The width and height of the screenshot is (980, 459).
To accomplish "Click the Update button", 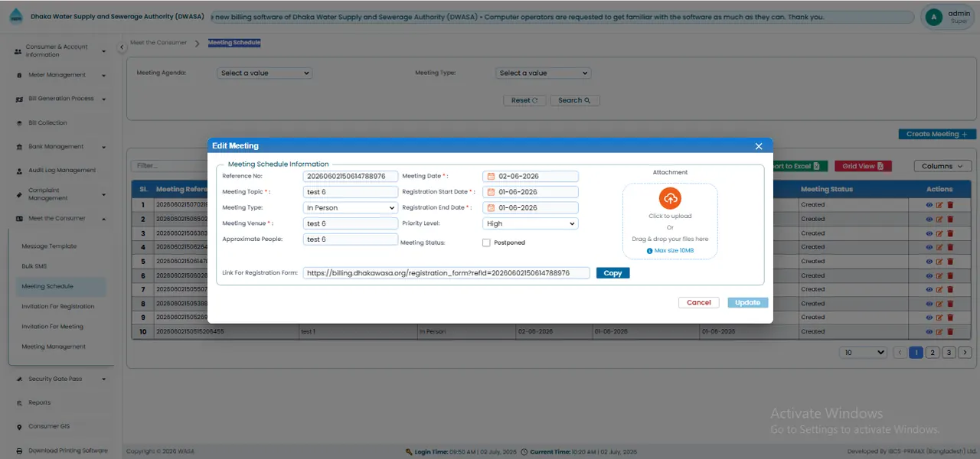I will (x=748, y=303).
